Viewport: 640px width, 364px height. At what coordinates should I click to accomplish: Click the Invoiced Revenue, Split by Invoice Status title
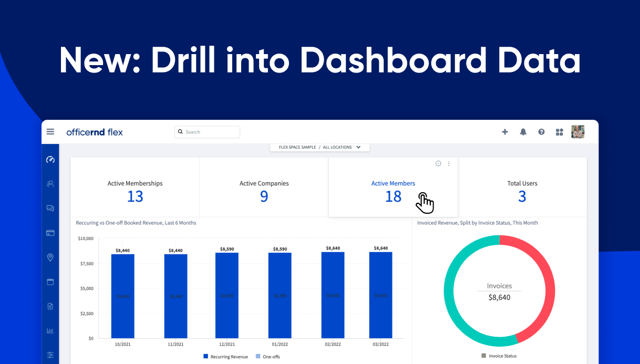(478, 223)
